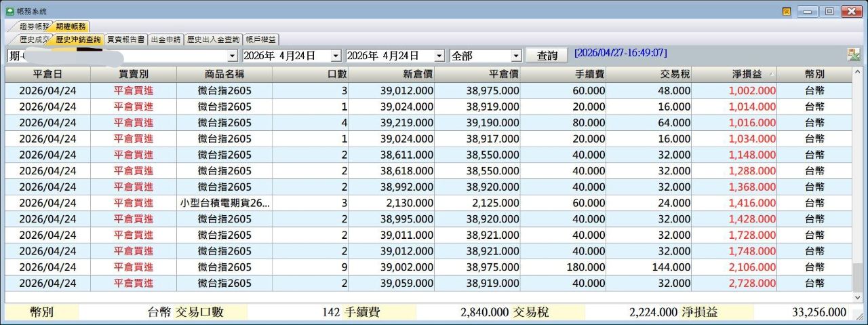
Task: Click the green app icon in title bar
Action: click(9, 11)
